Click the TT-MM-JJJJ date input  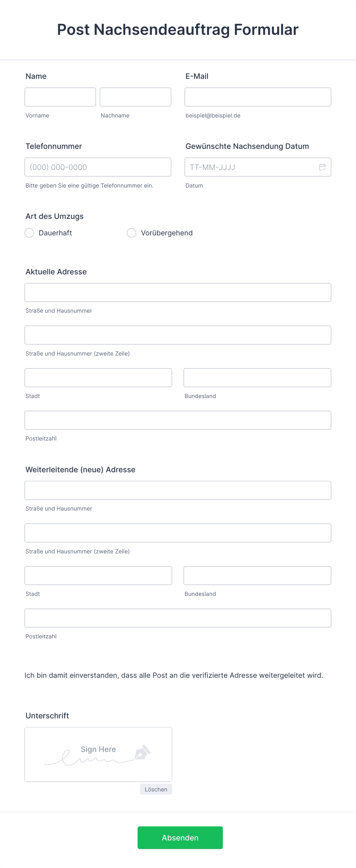[258, 167]
